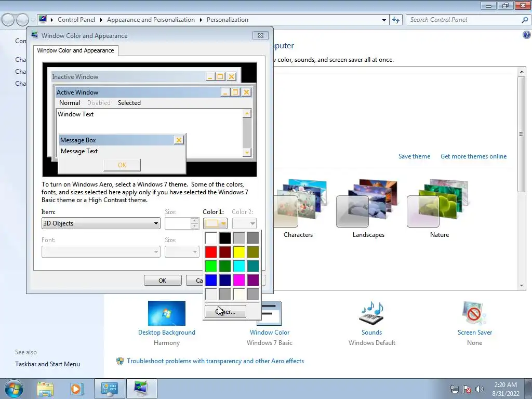Select the bright green swatch
Screen dimensions: 532x399
click(211, 266)
